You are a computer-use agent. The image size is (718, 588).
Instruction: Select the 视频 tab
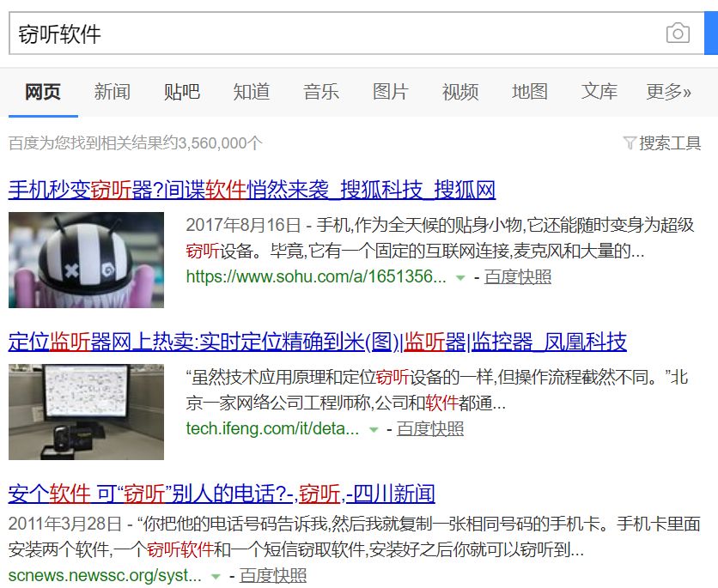460,92
